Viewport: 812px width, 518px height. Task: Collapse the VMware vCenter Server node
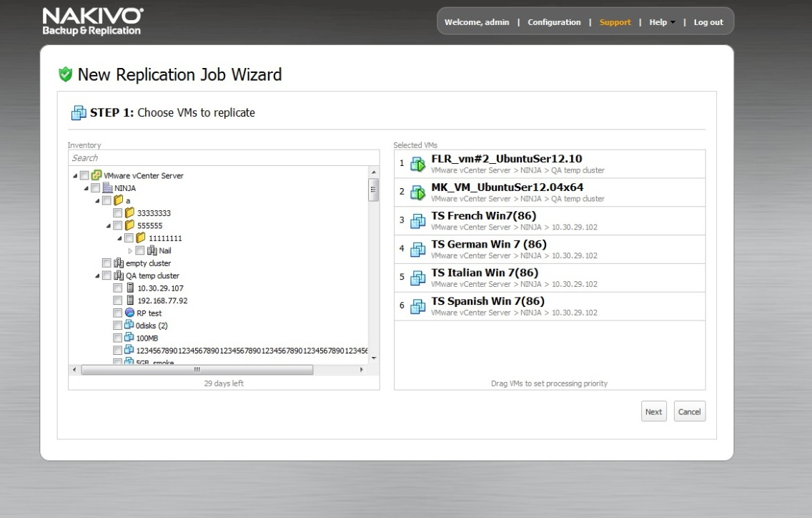coord(75,176)
